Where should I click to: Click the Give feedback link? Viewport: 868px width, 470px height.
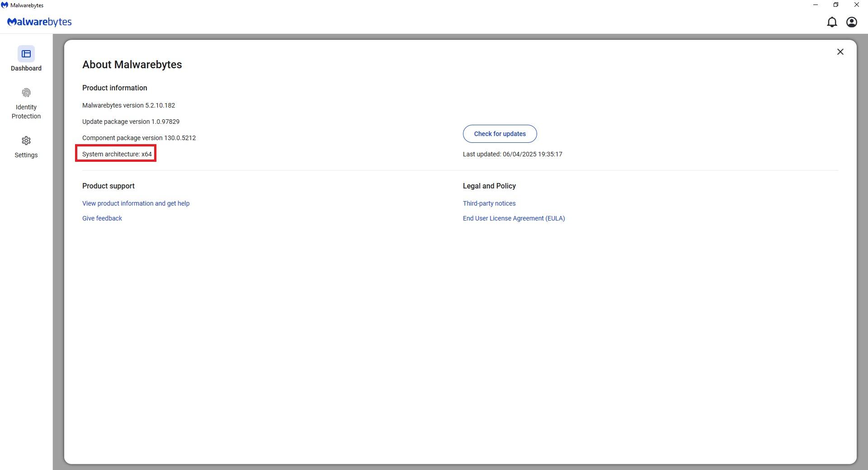coord(102,218)
